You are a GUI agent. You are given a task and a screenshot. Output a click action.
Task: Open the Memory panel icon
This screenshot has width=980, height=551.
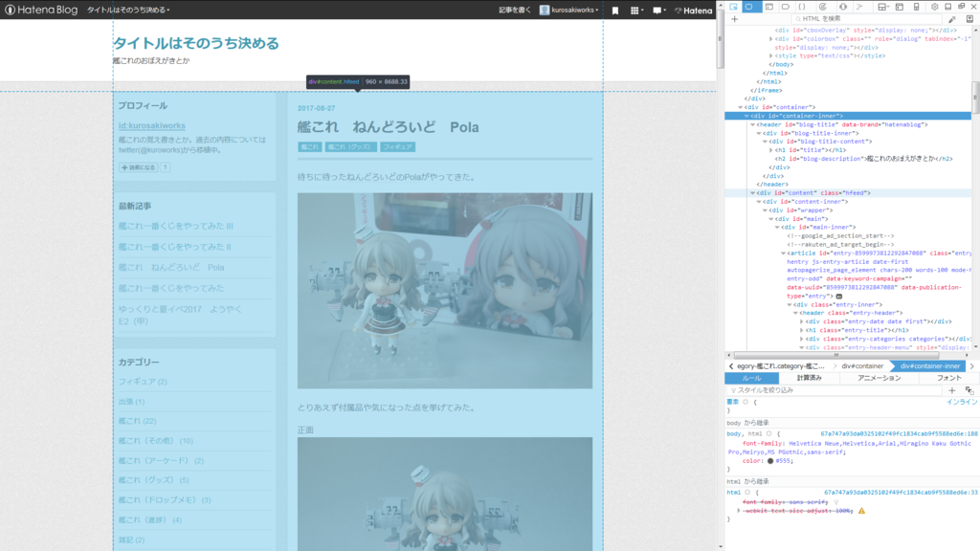(x=843, y=7)
